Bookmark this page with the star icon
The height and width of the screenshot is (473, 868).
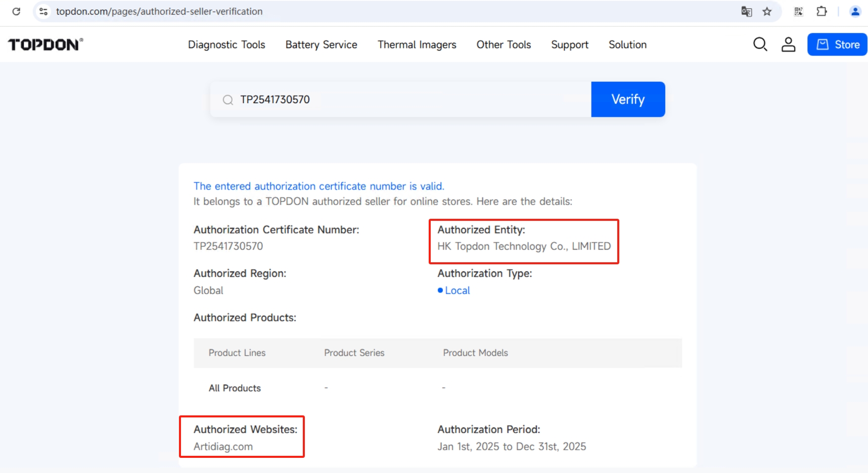767,11
